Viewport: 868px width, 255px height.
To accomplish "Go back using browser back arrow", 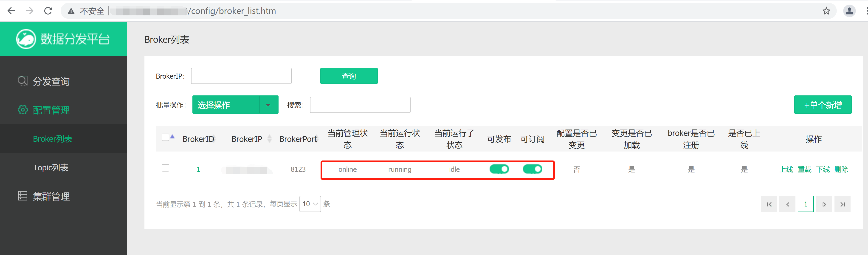I will [11, 11].
